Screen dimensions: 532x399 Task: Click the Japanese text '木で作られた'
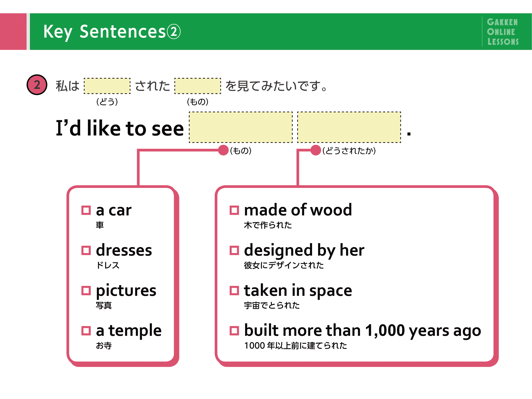point(268,225)
